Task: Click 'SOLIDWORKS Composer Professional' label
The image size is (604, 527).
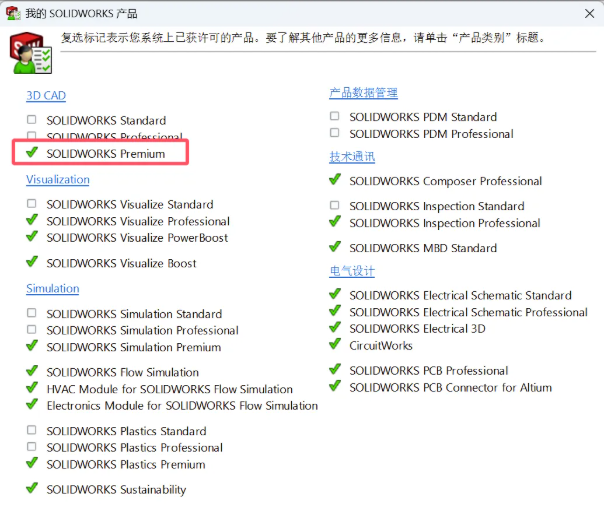Action: 446,181
